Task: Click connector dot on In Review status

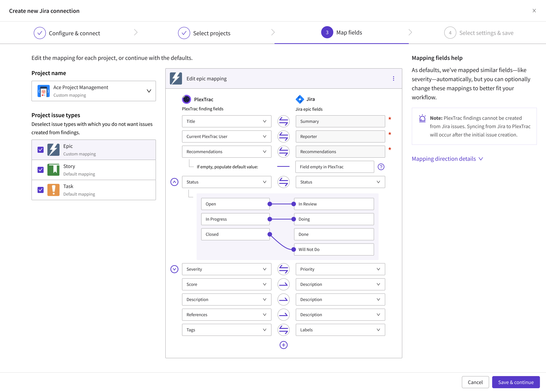Action: (293, 204)
